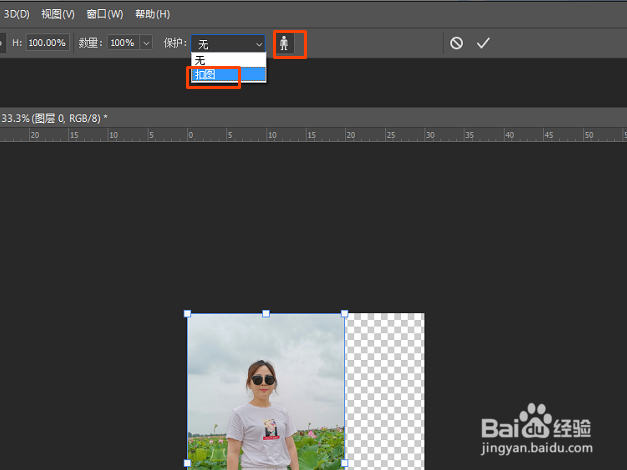Open the 3D(D) menu
This screenshot has width=627, height=470.
pyautogui.click(x=16, y=14)
